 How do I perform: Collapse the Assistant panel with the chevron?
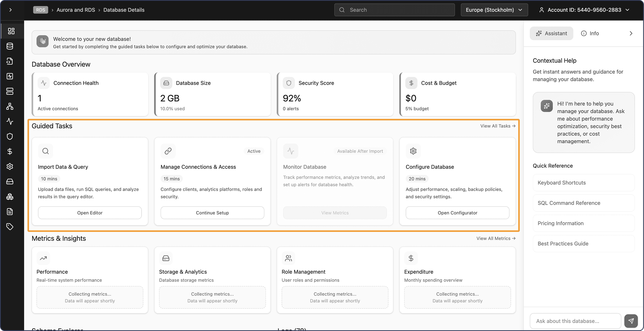coord(631,33)
